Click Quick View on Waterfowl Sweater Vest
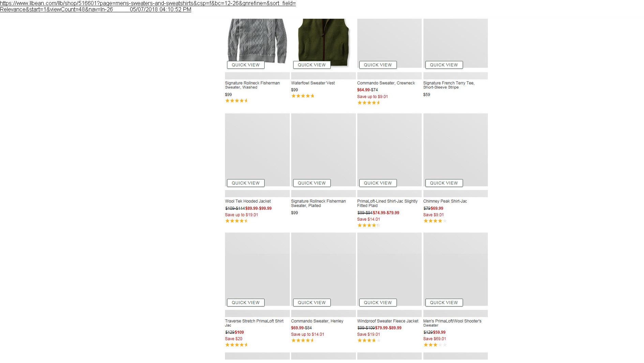644x363 pixels. pyautogui.click(x=312, y=65)
